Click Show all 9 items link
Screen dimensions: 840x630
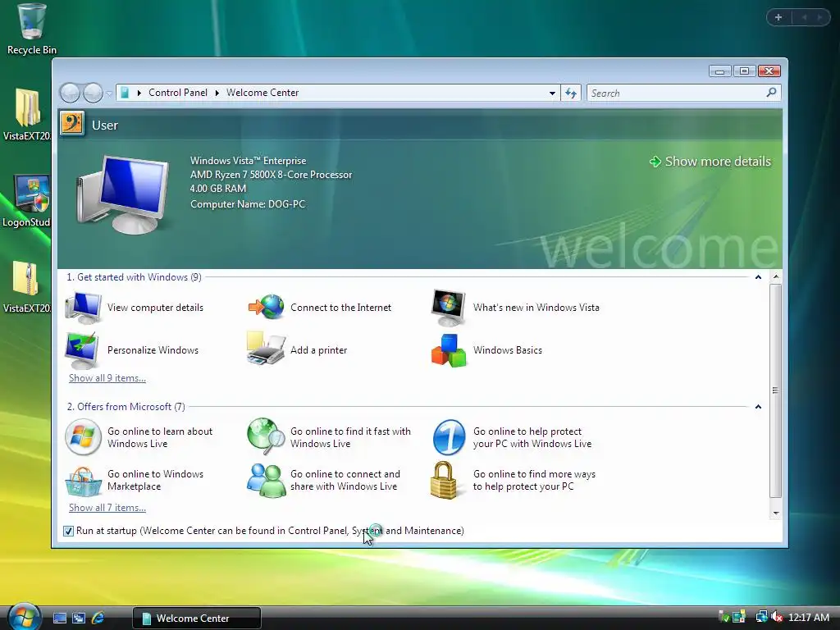(x=107, y=377)
